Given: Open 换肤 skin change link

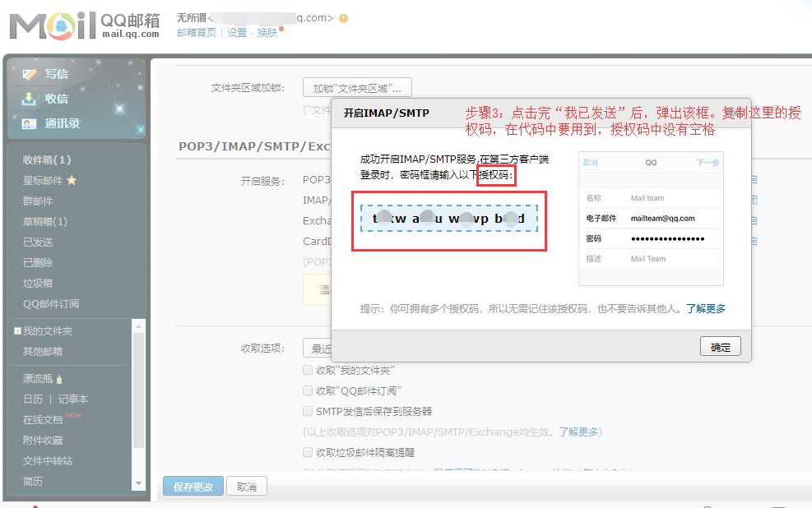Looking at the screenshot, I should [267, 33].
